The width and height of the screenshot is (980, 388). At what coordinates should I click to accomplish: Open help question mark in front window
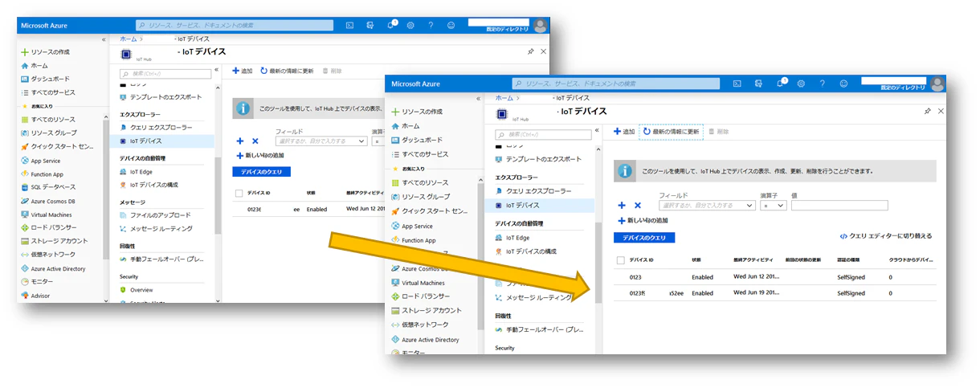click(x=822, y=84)
